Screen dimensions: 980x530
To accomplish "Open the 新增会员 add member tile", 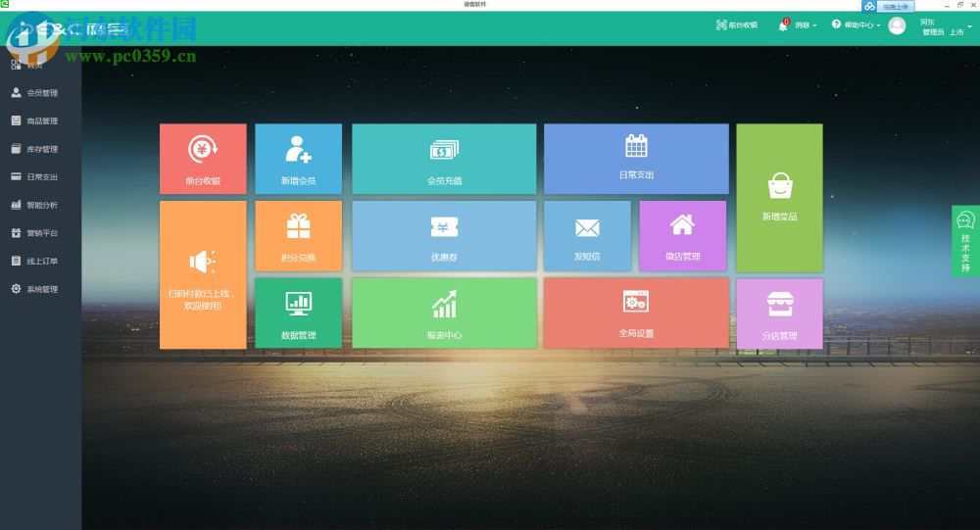I will click(x=298, y=159).
